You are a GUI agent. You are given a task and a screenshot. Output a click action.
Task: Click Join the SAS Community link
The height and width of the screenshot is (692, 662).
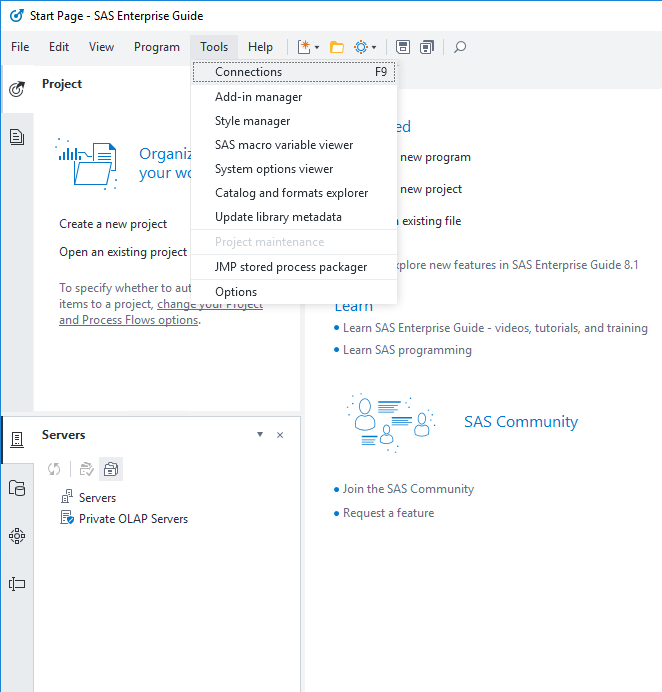[408, 489]
